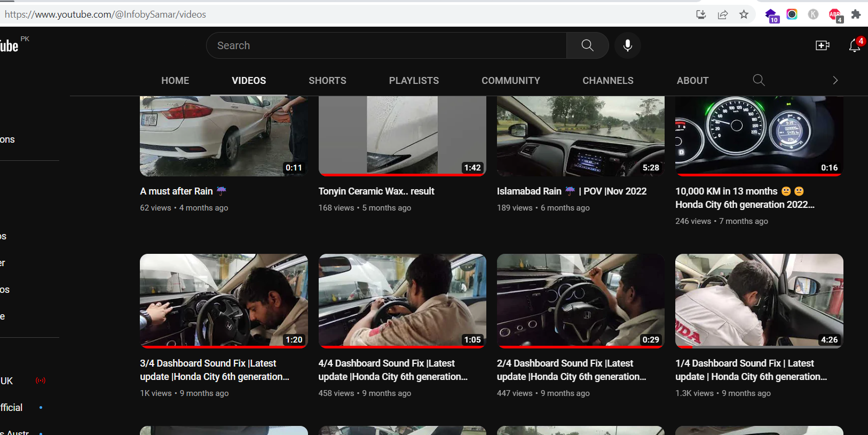The height and width of the screenshot is (435, 868).
Task: Open '4/4 Dashboard Sound Fix' video title
Action: (393, 370)
